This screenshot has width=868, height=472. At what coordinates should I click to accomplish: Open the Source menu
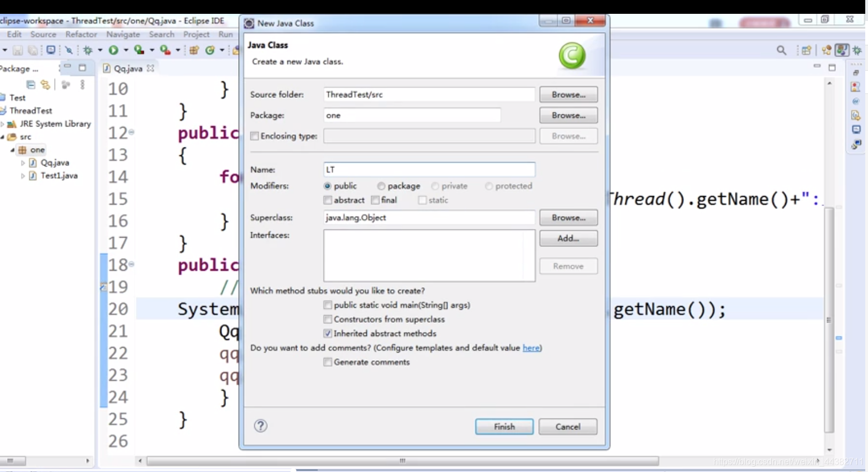pyautogui.click(x=43, y=34)
